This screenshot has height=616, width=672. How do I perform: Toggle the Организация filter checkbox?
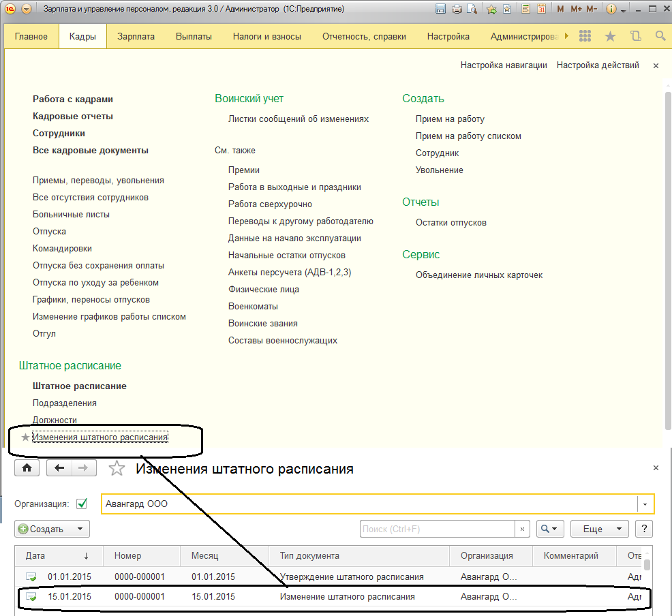click(x=82, y=504)
